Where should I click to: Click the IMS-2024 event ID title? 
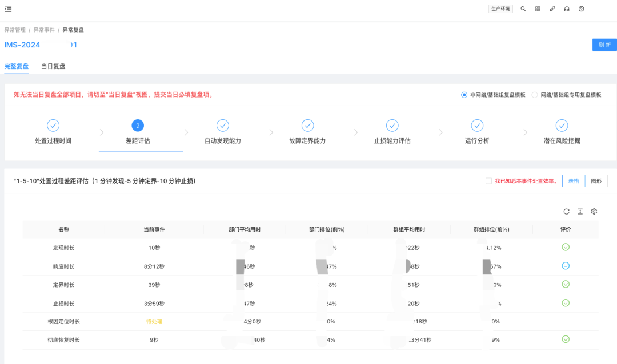tap(41, 45)
